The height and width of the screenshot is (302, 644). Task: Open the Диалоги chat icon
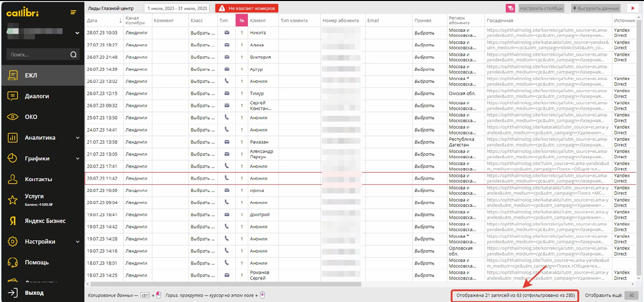click(13, 96)
